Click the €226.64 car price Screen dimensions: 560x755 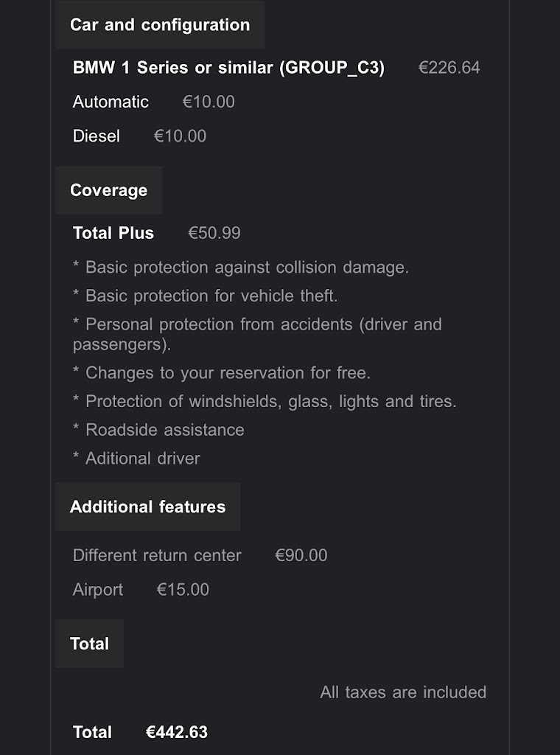click(x=449, y=67)
